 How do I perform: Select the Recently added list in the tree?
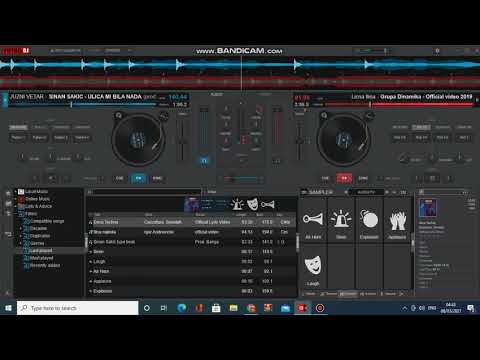pos(45,265)
